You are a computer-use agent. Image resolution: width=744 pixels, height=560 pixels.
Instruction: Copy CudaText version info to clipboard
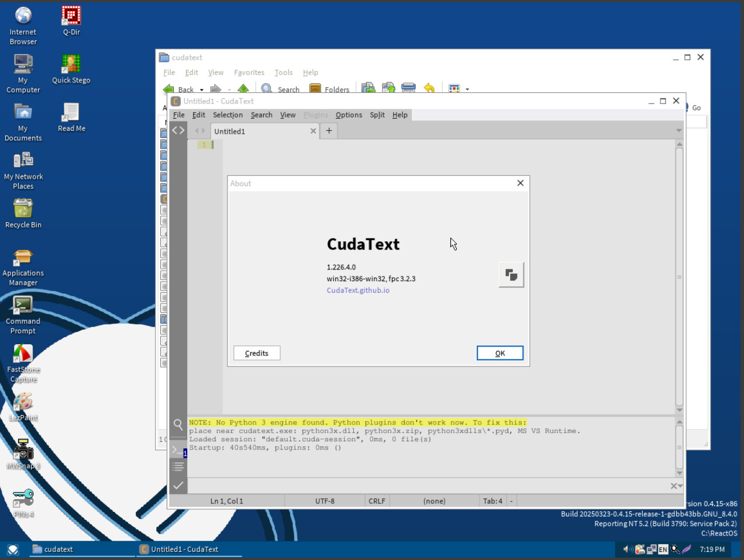pos(511,275)
